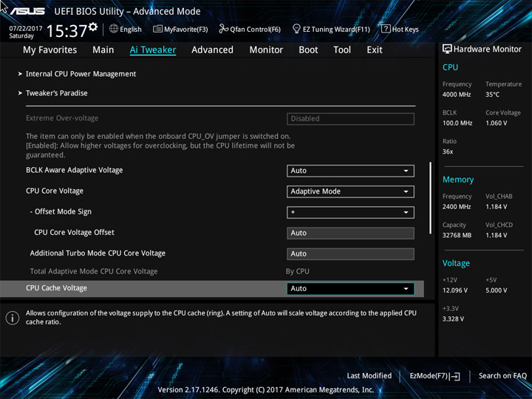This screenshot has height=399, width=532.
Task: Click the 15:37 clock time
Action: pos(66,31)
